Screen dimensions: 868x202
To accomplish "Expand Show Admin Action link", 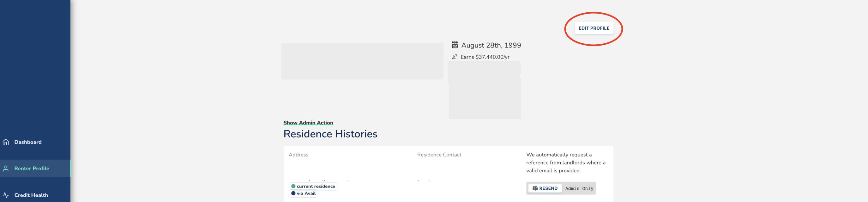I will click(x=308, y=123).
